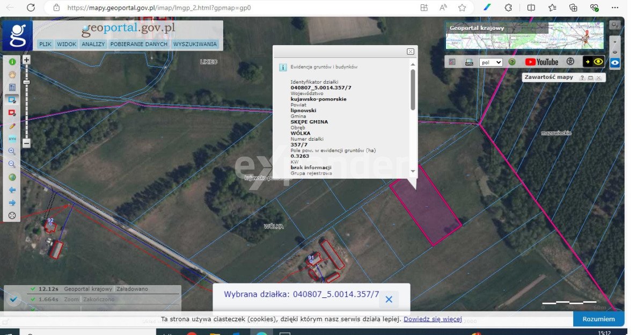Open the Dowiedz się więcej link
644x335 pixels.
click(433, 318)
